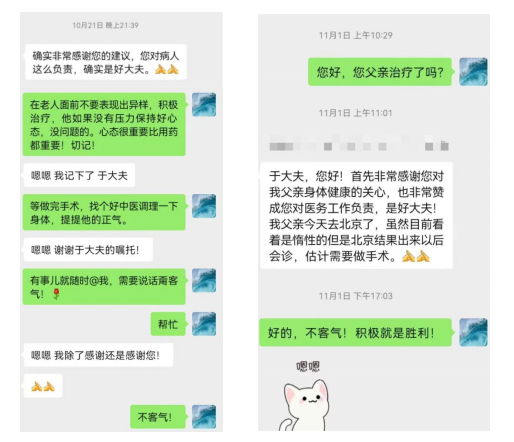The width and height of the screenshot is (514, 442).
Task: Tap the wave avatar beside 好的，不客气 message
Action: [473, 332]
